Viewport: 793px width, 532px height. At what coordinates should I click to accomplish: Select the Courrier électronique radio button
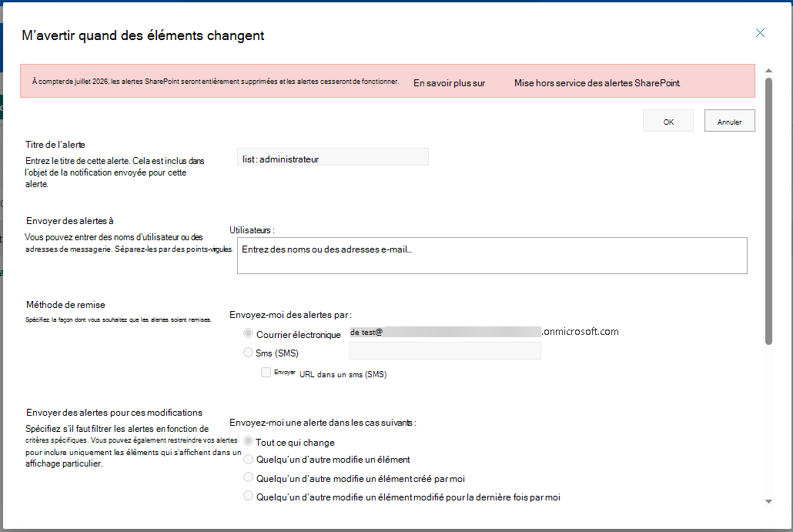(x=248, y=333)
